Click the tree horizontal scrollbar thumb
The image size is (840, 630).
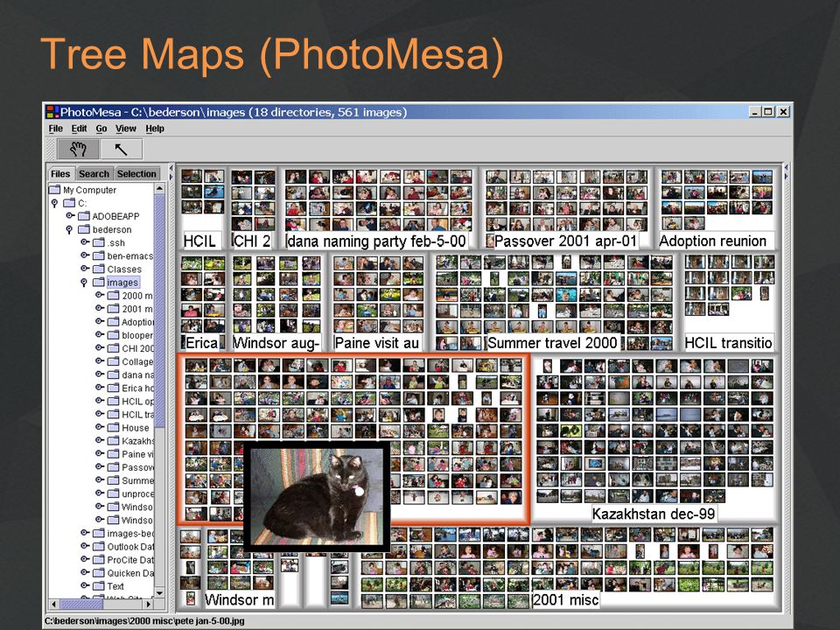[80, 605]
